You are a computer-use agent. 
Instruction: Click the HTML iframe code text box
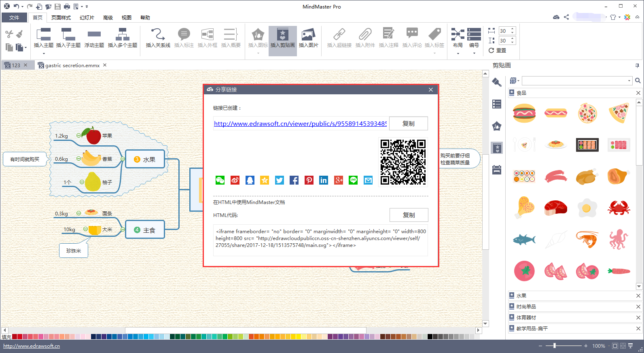(320, 240)
